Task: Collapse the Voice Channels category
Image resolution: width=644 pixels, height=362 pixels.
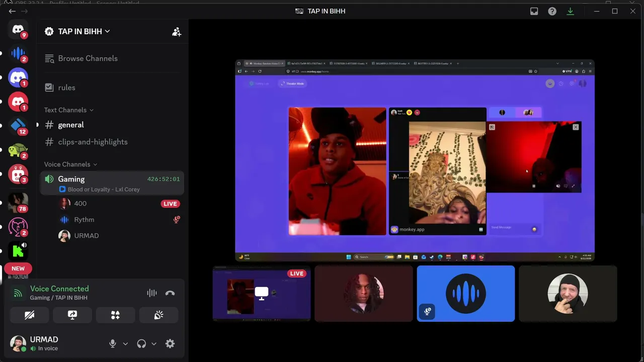Action: 70,164
